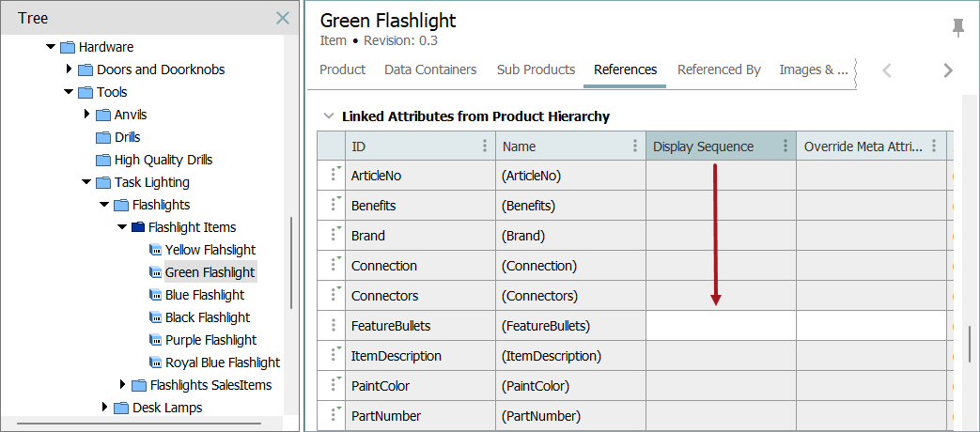Open Name column options menu

pyautogui.click(x=635, y=147)
